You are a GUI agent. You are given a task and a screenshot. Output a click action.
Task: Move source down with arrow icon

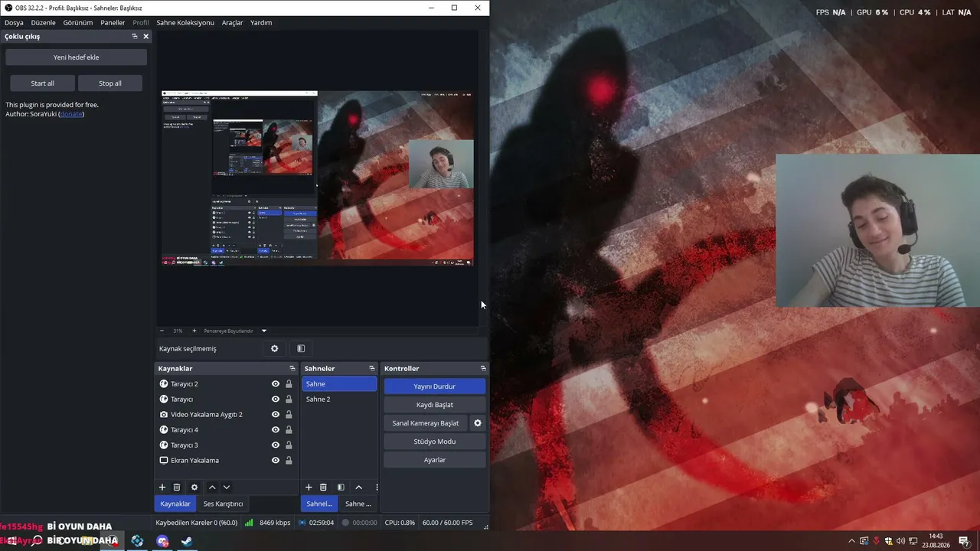pyautogui.click(x=227, y=487)
